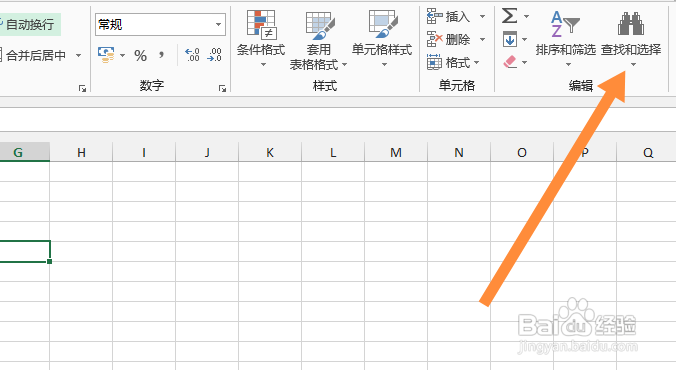
Task: Increase decimal places
Action: (x=192, y=55)
